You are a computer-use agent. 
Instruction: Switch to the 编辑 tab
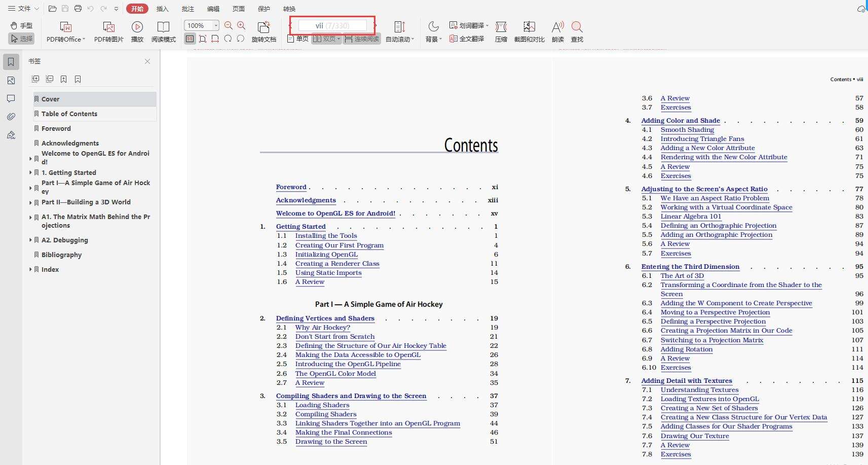[213, 9]
